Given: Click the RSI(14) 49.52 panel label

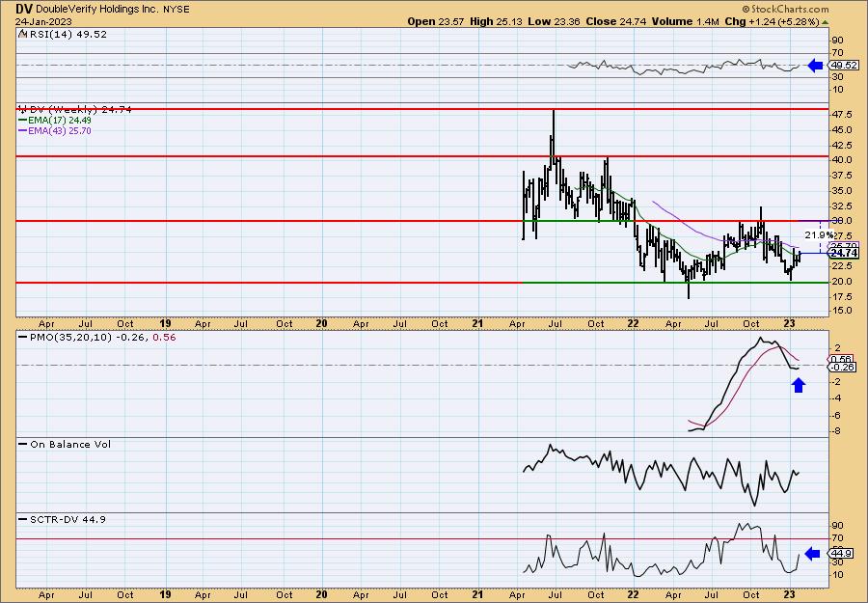Looking at the screenshot, I should [x=68, y=35].
